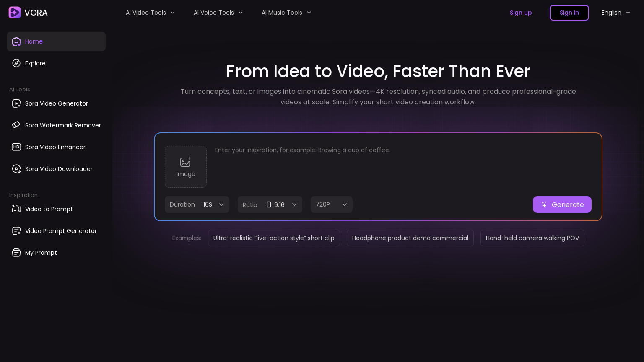Click the My Prompt sidebar icon
Screen dimensions: 644x362
pos(16,253)
